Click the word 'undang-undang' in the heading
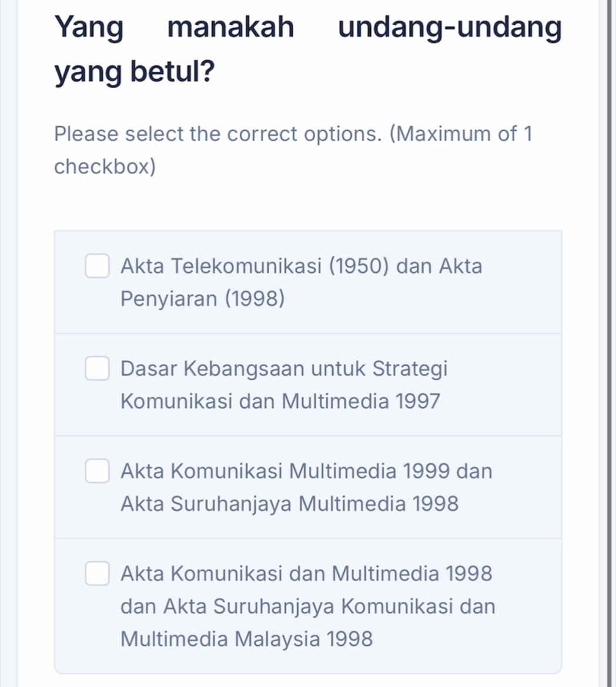Viewport: 616px width, 687px height. [450, 28]
